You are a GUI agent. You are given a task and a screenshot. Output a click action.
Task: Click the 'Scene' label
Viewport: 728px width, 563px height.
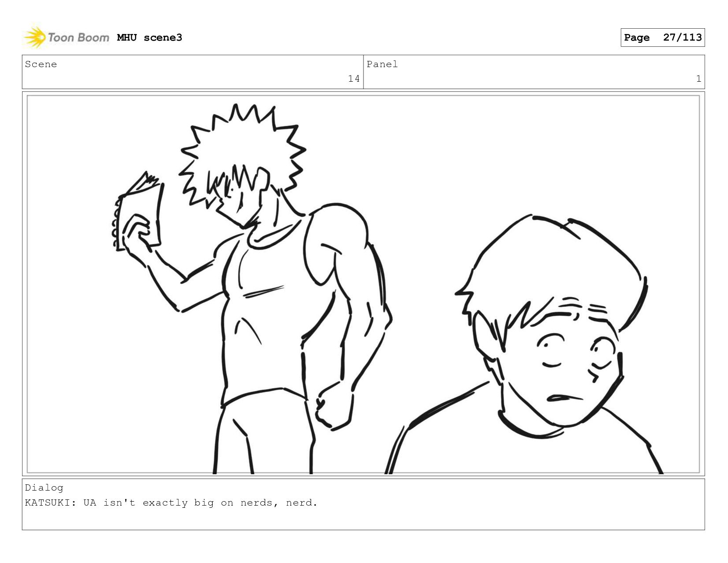(x=41, y=64)
